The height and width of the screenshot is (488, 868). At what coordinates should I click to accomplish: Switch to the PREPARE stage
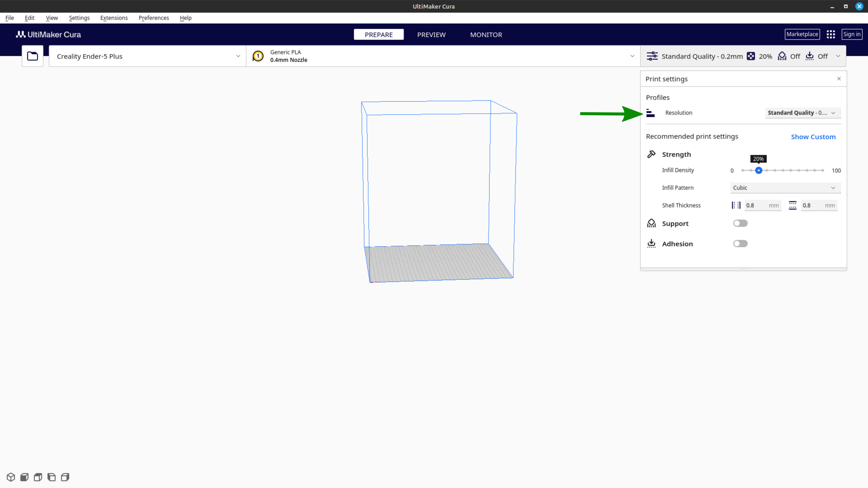point(379,34)
